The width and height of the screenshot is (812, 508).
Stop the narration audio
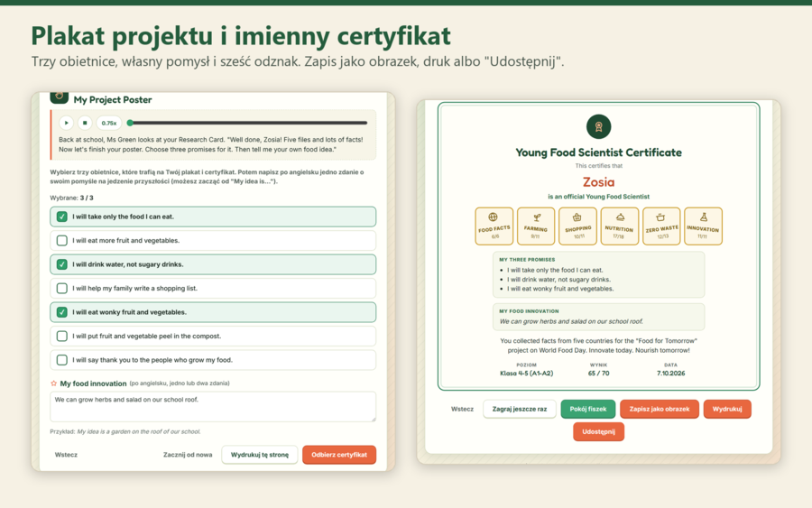[x=85, y=123]
